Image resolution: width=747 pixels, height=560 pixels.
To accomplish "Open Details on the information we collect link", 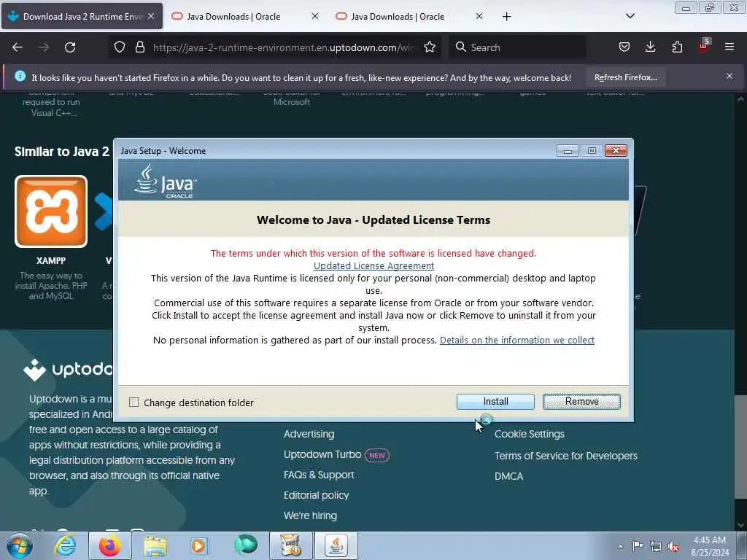I will click(517, 340).
